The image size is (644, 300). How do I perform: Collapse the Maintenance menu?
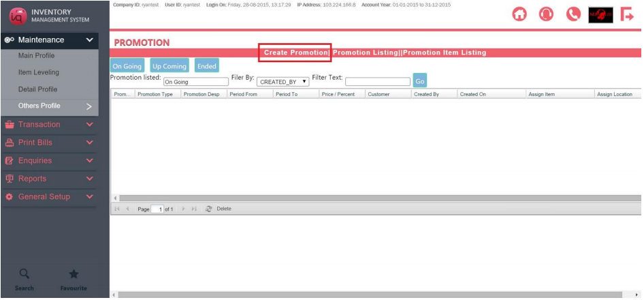click(49, 40)
